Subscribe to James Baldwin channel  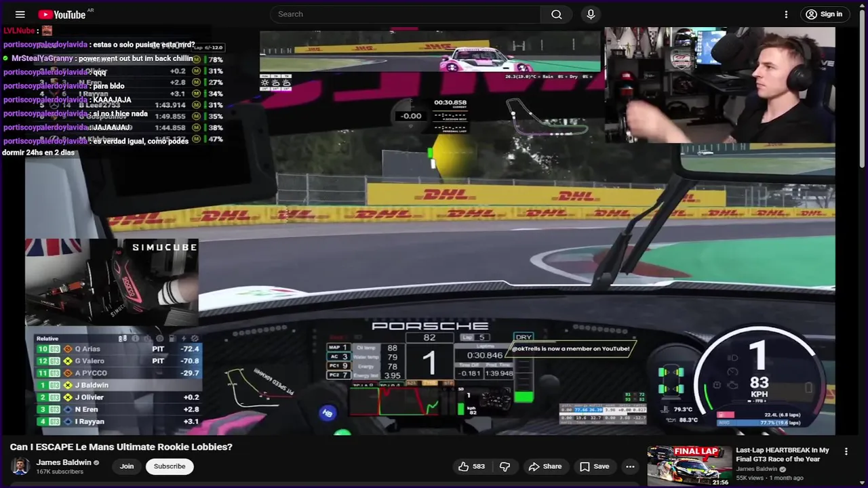[x=170, y=466]
